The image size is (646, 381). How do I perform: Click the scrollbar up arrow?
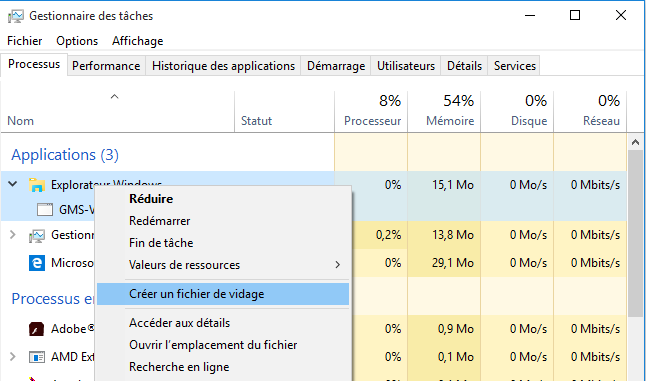click(x=635, y=143)
